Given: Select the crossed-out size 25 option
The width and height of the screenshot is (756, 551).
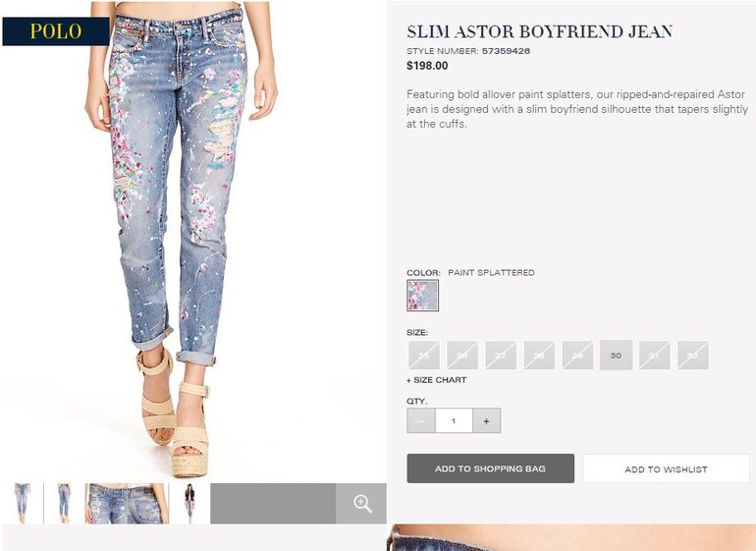Looking at the screenshot, I should point(424,356).
